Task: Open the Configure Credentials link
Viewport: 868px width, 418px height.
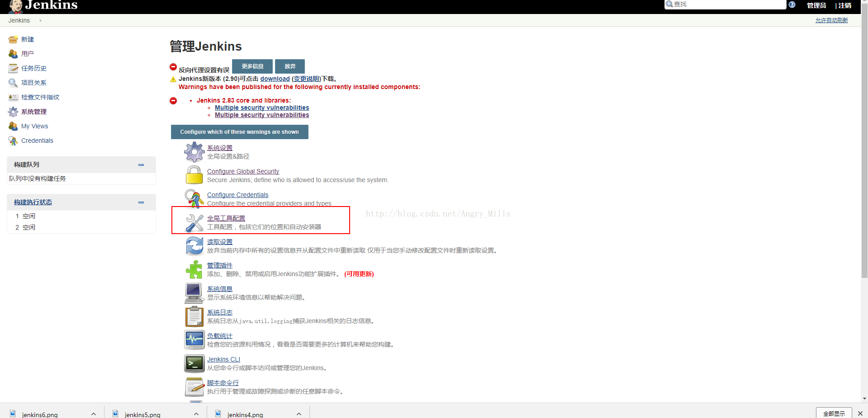Action: 238,195
